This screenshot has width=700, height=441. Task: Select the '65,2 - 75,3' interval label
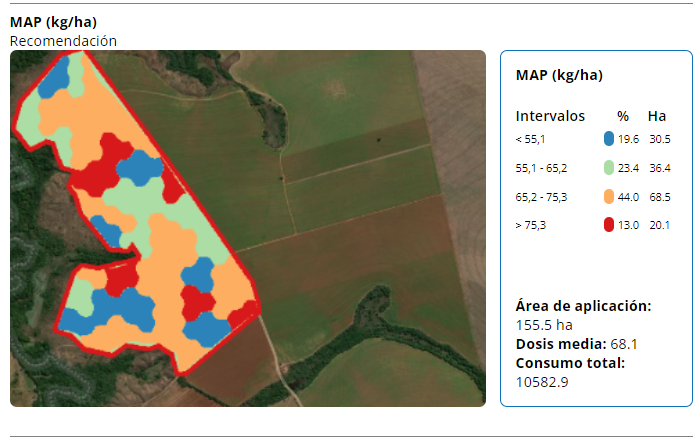click(541, 197)
